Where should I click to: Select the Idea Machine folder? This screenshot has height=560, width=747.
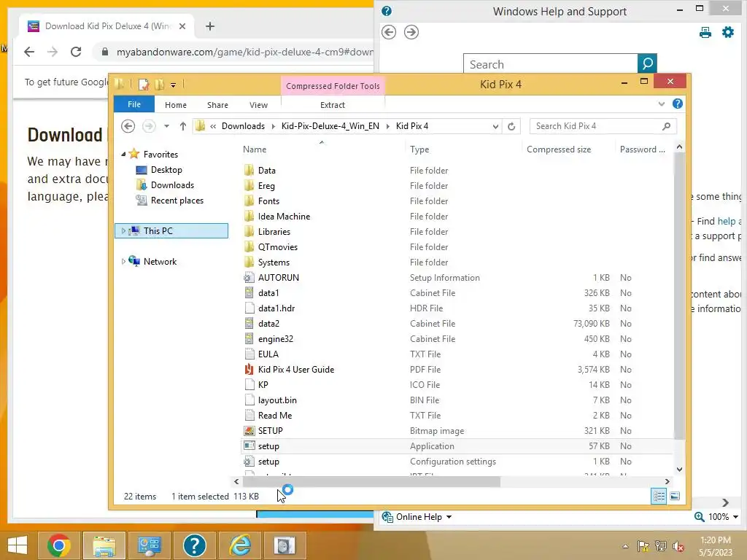click(x=284, y=216)
